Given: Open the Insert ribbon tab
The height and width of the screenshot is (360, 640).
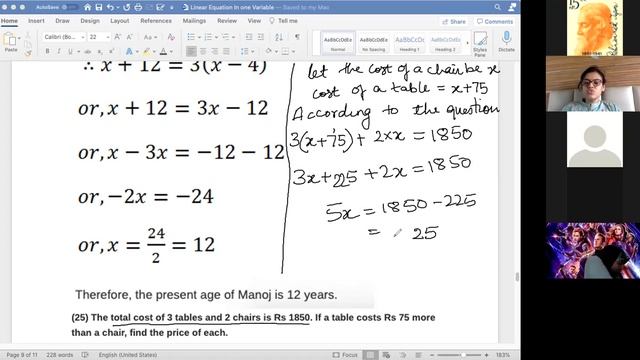Looking at the screenshot, I should pos(36,21).
